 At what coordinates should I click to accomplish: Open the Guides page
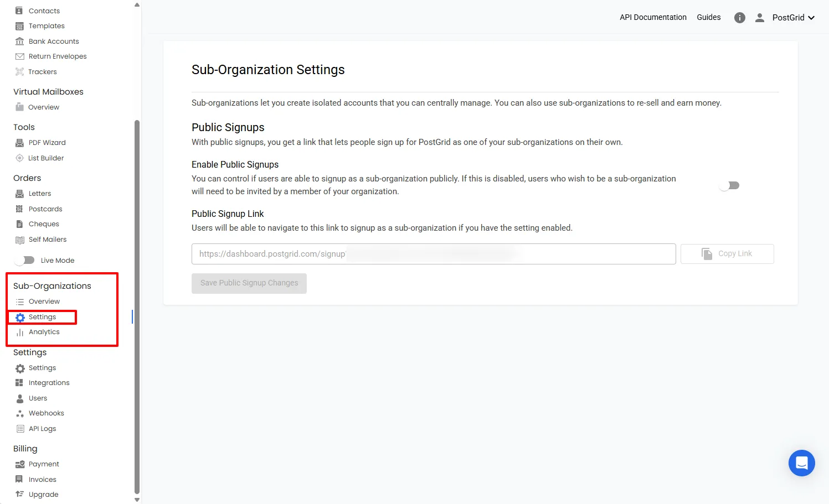click(x=708, y=17)
